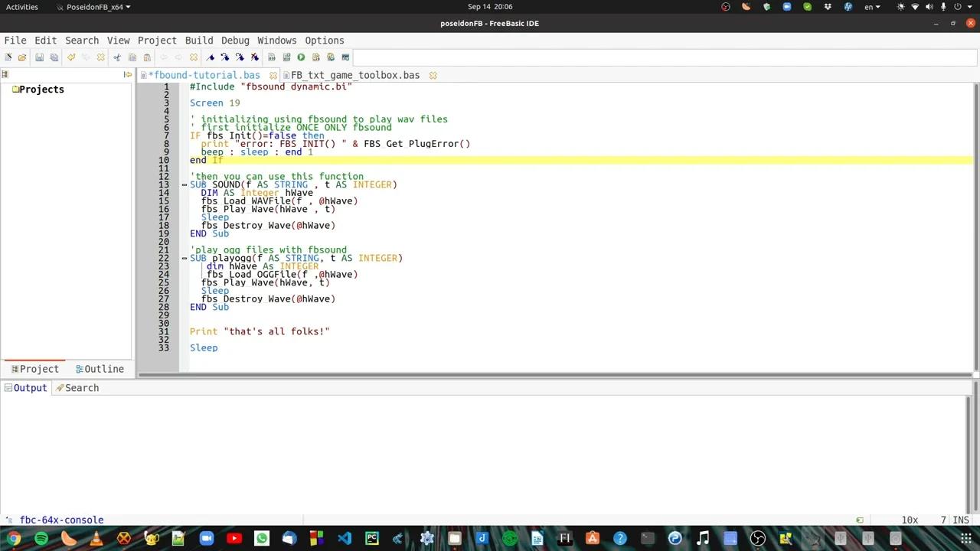
Task: Click Activities in the top bar
Action: [x=21, y=7]
